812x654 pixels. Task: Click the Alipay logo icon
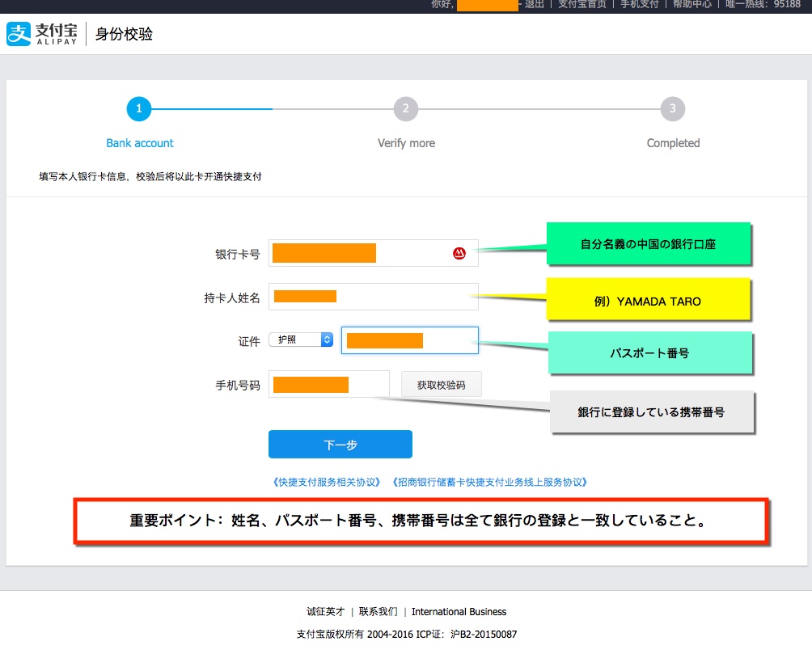click(x=19, y=34)
